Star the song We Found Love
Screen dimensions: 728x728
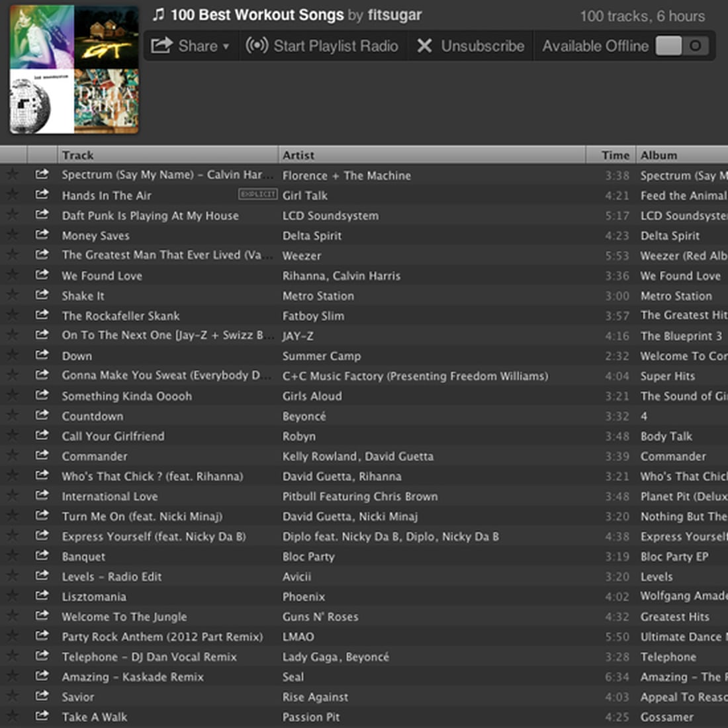click(x=12, y=275)
